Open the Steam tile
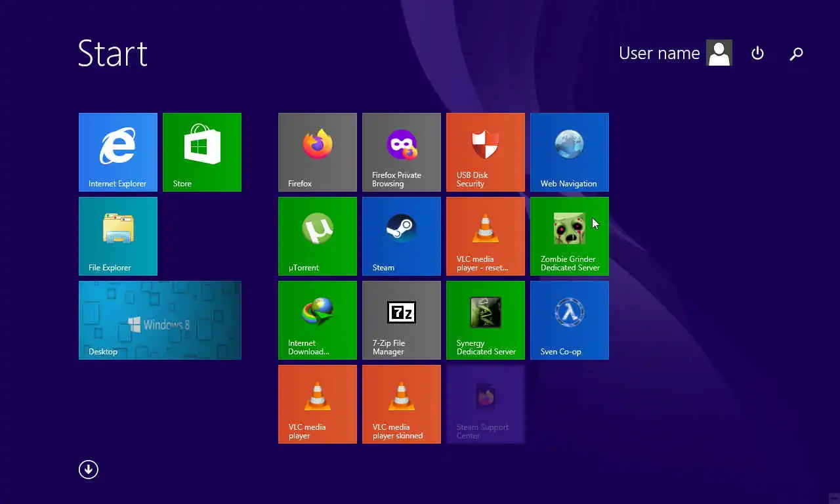840x504 pixels. pyautogui.click(x=402, y=236)
